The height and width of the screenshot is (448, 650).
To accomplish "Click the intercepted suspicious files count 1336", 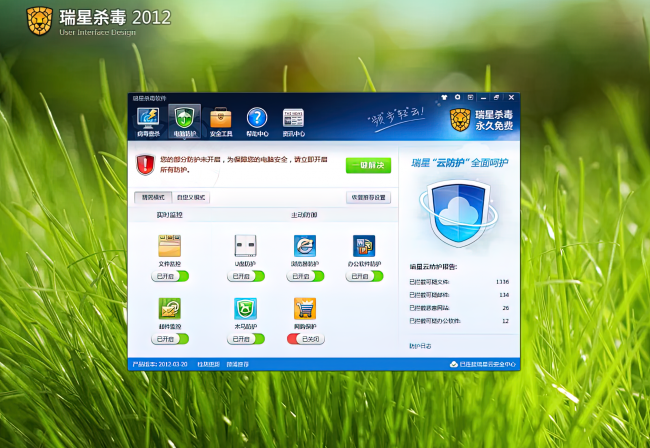I will click(502, 282).
